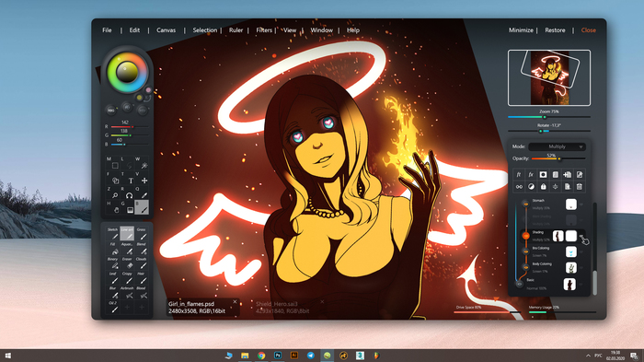This screenshot has width=644, height=362.
Task: Click the Red channel slider
Action: [130, 127]
